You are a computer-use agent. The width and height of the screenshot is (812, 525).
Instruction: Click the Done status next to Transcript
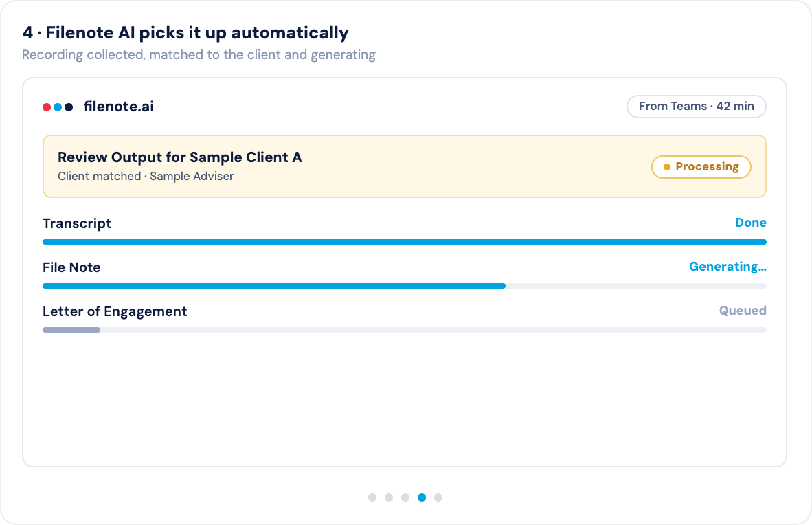point(751,223)
